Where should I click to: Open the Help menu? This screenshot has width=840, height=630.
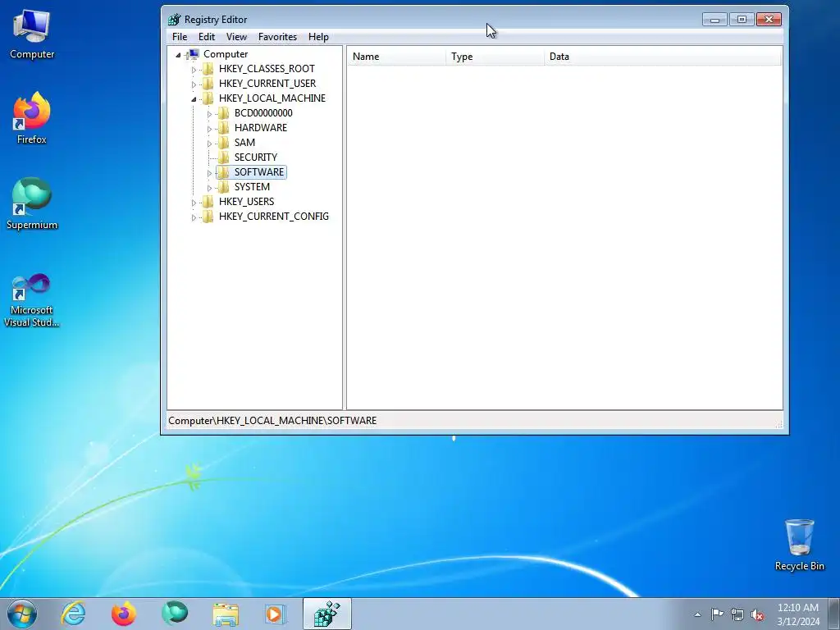point(318,37)
